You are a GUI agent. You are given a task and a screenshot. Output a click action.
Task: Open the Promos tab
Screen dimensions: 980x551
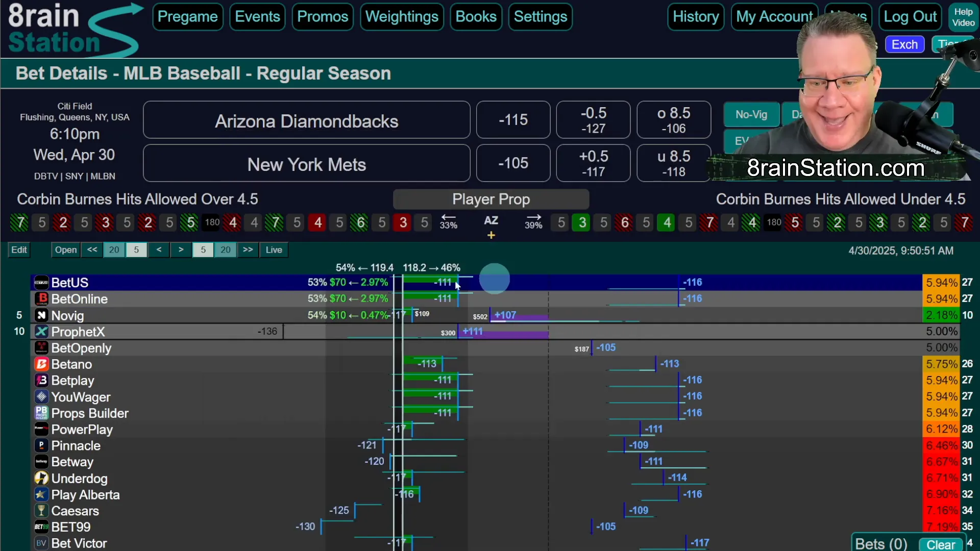point(323,17)
